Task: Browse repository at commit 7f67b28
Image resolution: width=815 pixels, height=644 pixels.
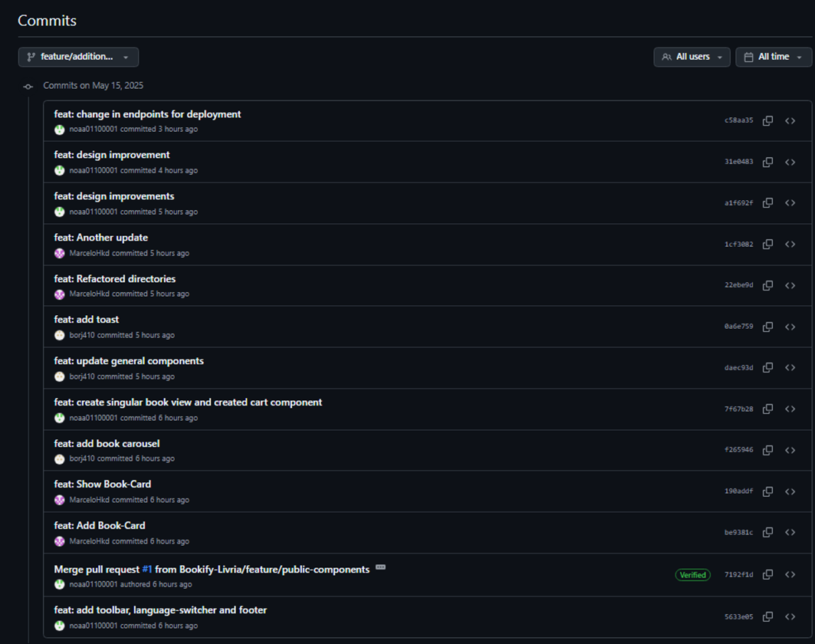Action: (x=790, y=409)
